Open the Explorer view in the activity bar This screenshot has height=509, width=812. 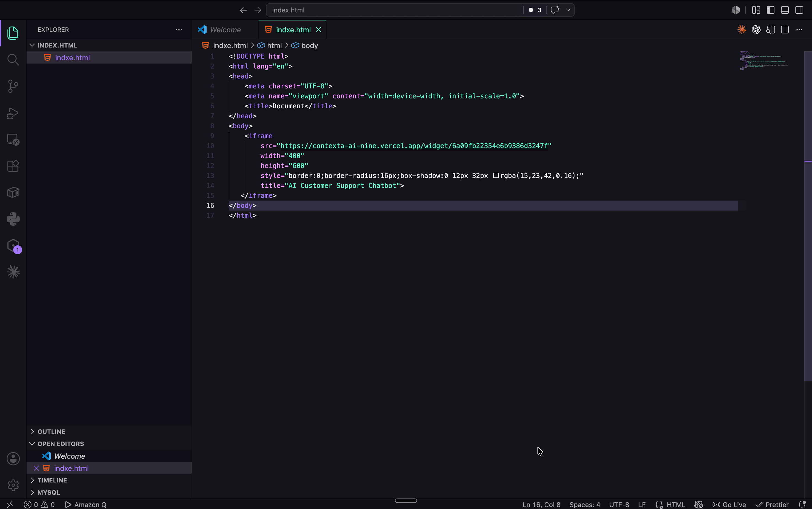point(13,33)
